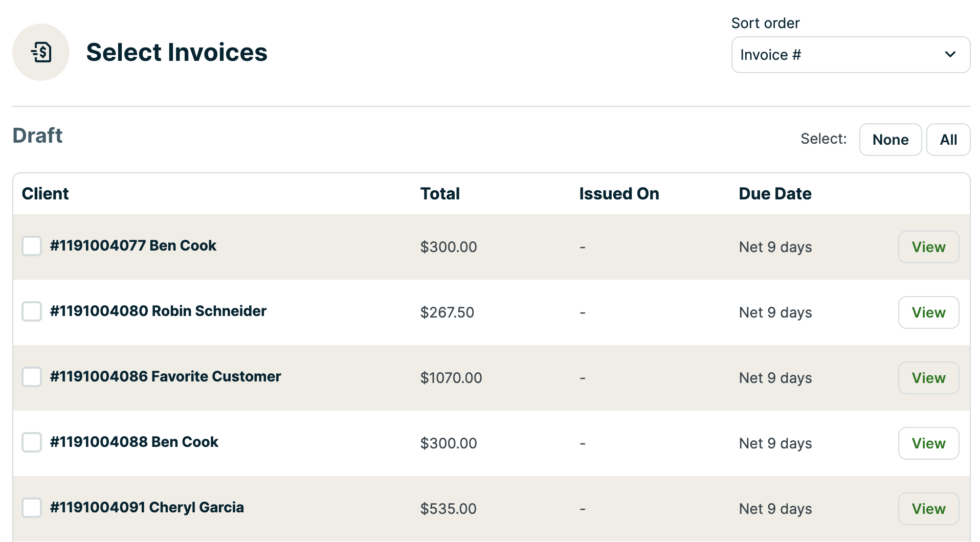Select All draft invoices
This screenshot has height=542, width=980.
948,140
